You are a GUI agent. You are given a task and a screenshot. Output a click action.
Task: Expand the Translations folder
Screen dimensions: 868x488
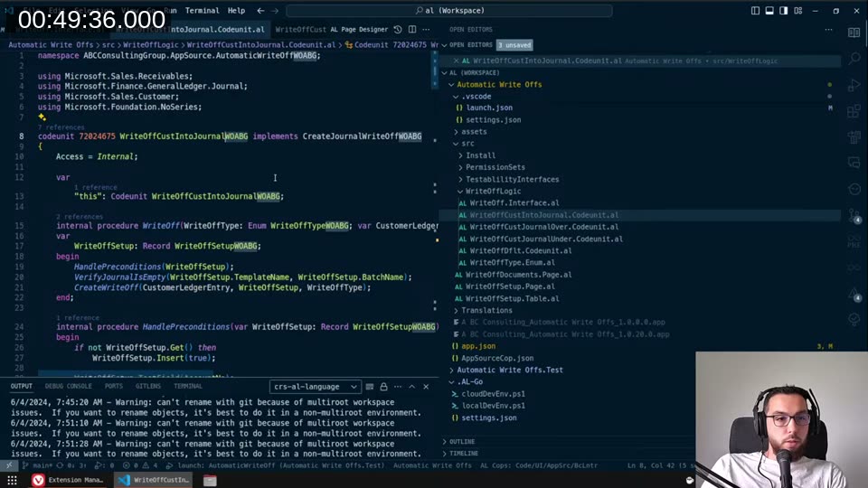[486, 310]
